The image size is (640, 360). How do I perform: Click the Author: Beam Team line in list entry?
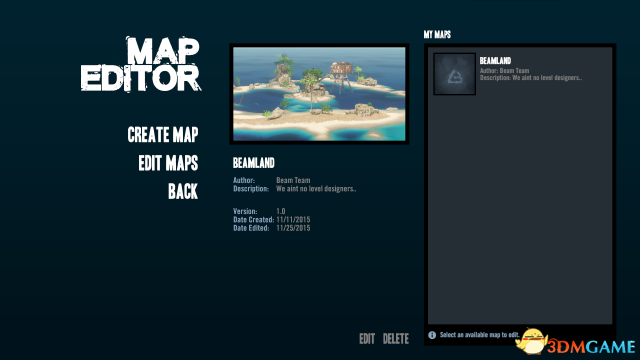click(x=504, y=71)
